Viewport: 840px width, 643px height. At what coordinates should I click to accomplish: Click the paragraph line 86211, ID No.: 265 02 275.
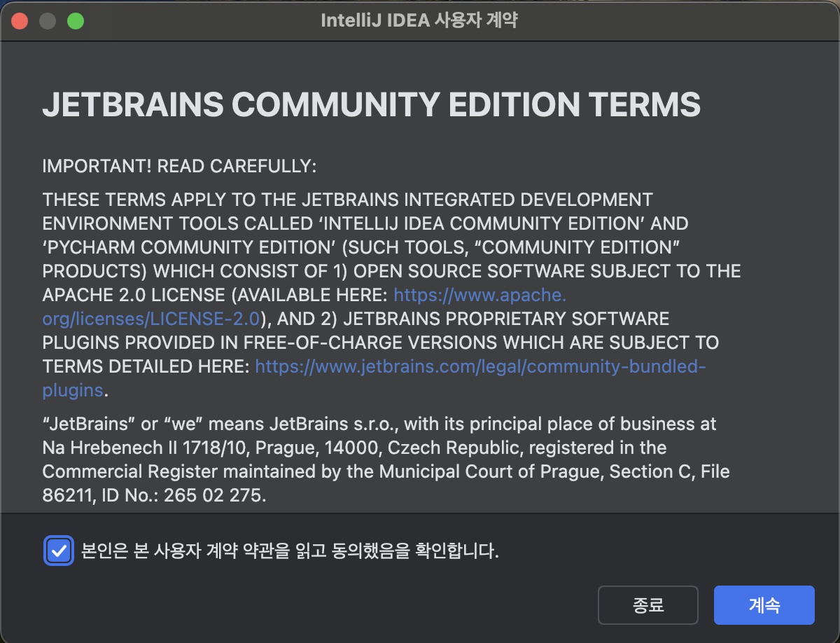[x=155, y=496]
